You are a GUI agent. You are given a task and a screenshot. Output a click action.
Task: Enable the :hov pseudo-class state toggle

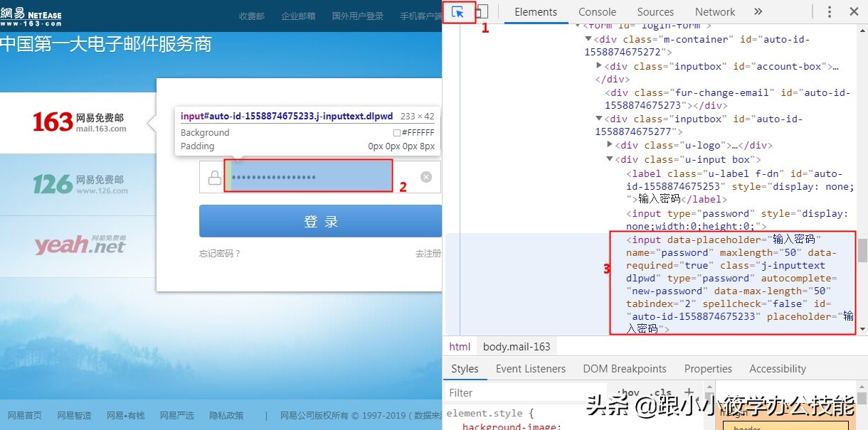(628, 392)
